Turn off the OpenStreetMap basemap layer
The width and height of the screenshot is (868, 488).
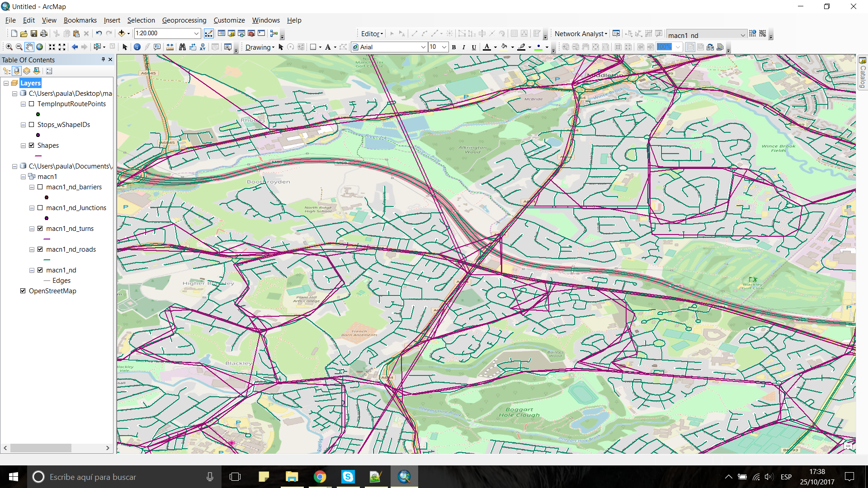pyautogui.click(x=23, y=291)
